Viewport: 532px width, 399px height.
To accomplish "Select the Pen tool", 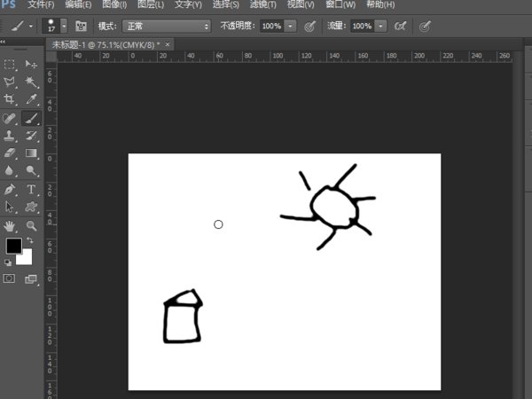I will pyautogui.click(x=10, y=190).
